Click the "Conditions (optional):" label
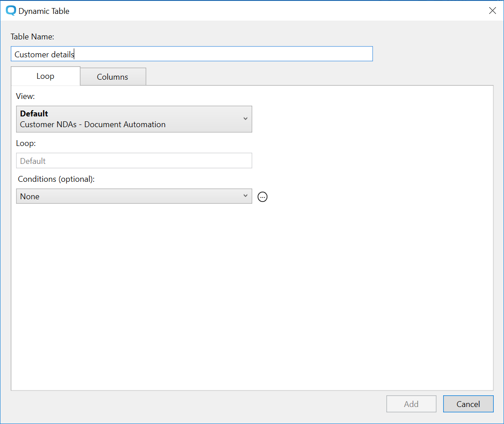The height and width of the screenshot is (424, 504). coord(56,179)
